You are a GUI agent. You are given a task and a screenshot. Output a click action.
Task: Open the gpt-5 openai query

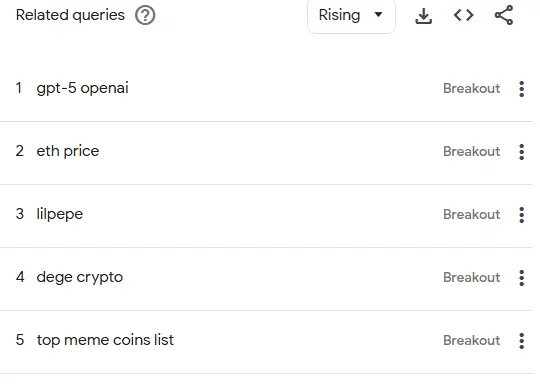pyautogui.click(x=82, y=88)
